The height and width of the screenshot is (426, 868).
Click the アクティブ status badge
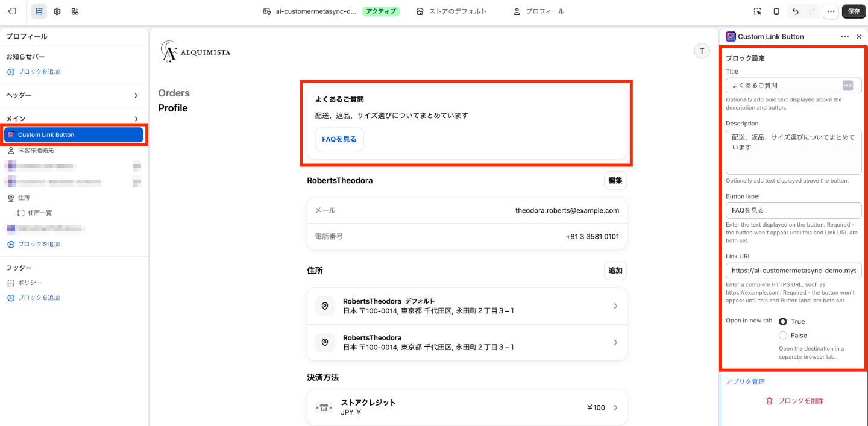[x=381, y=11]
